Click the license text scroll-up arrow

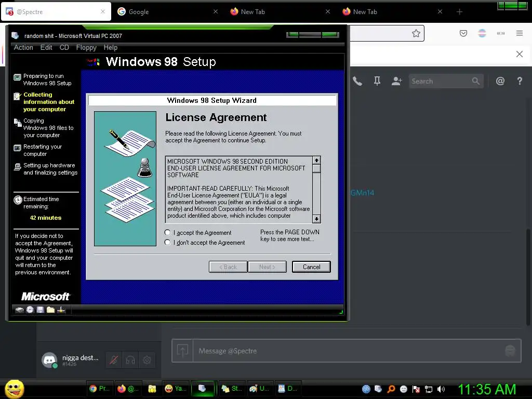(x=316, y=161)
